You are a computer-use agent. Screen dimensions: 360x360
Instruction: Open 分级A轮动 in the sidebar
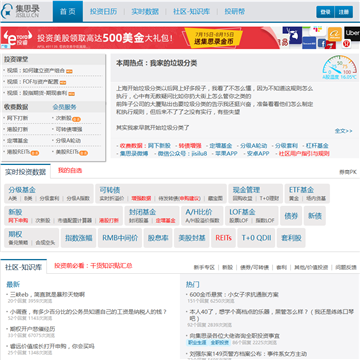click(x=68, y=141)
